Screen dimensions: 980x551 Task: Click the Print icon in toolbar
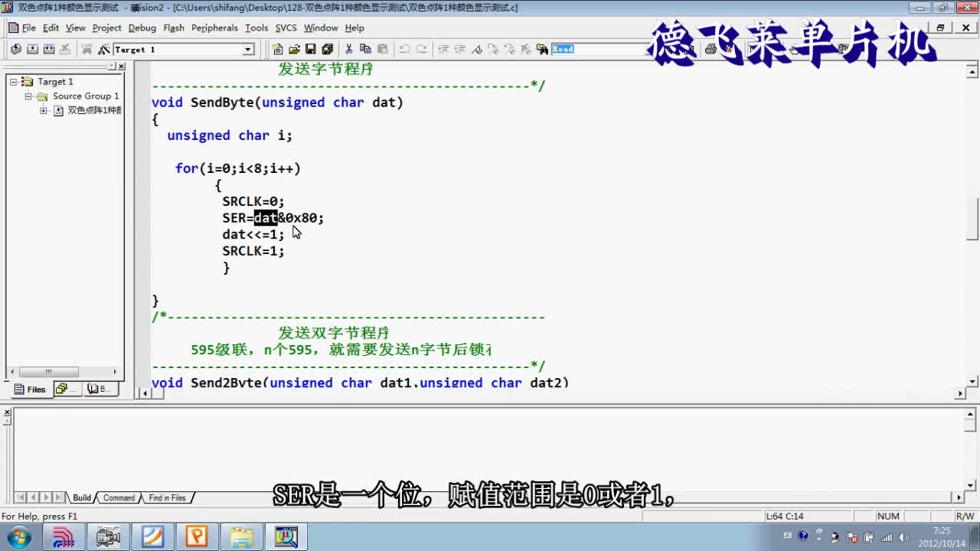coord(710,49)
